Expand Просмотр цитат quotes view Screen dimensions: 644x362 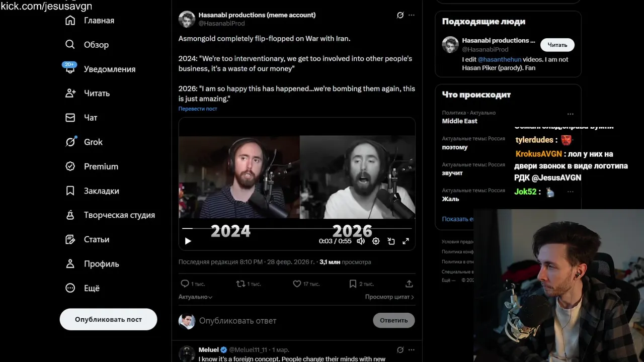(389, 297)
